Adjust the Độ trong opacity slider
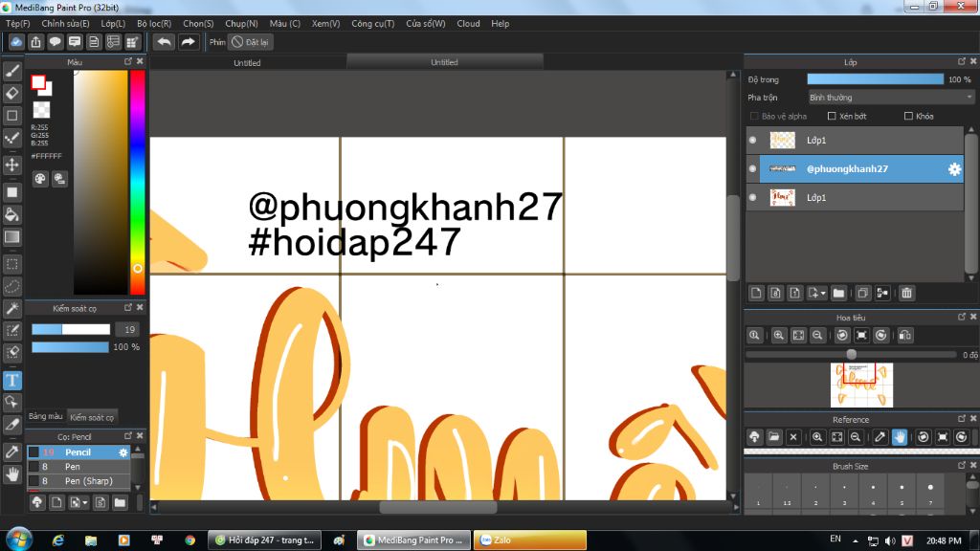 875,79
